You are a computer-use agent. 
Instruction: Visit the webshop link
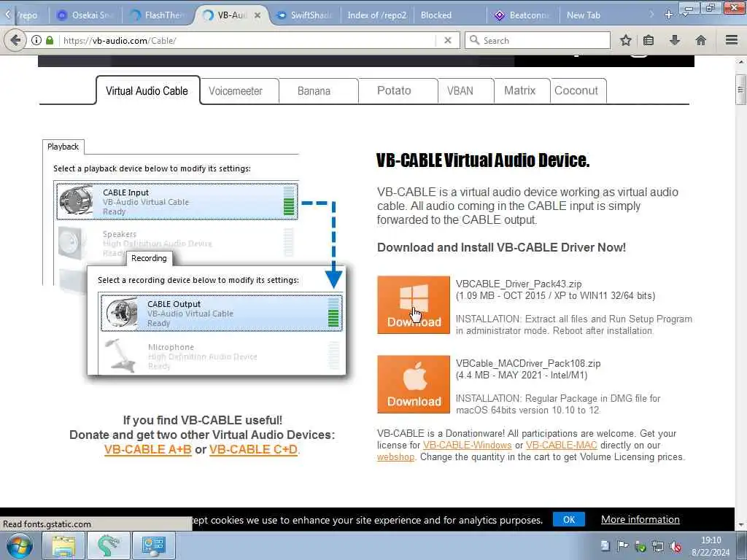click(x=395, y=457)
